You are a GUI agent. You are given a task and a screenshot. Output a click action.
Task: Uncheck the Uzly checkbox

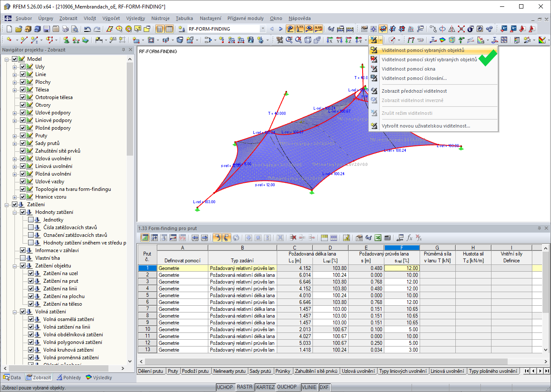[x=23, y=67]
